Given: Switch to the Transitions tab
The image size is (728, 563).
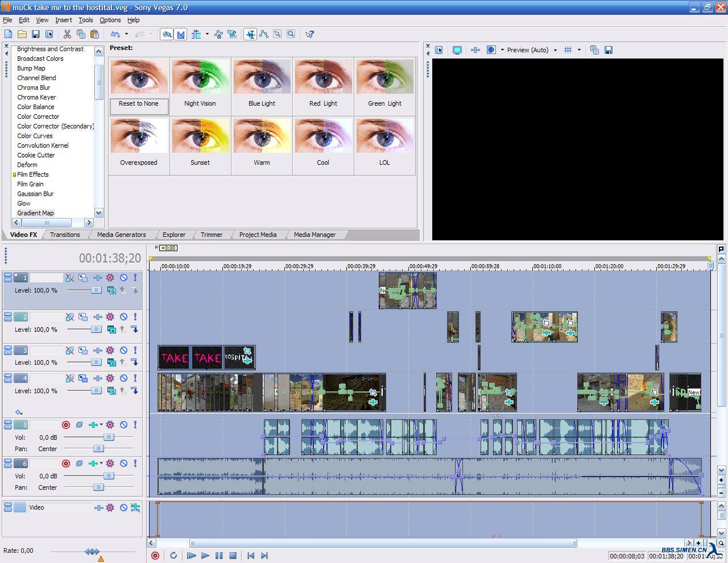Looking at the screenshot, I should coord(65,235).
